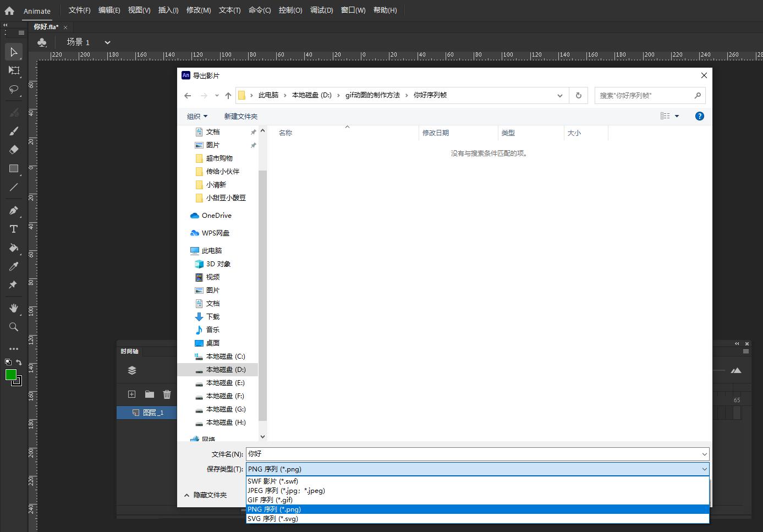Activate the Eraser tool
The image size is (763, 532).
(x=13, y=149)
